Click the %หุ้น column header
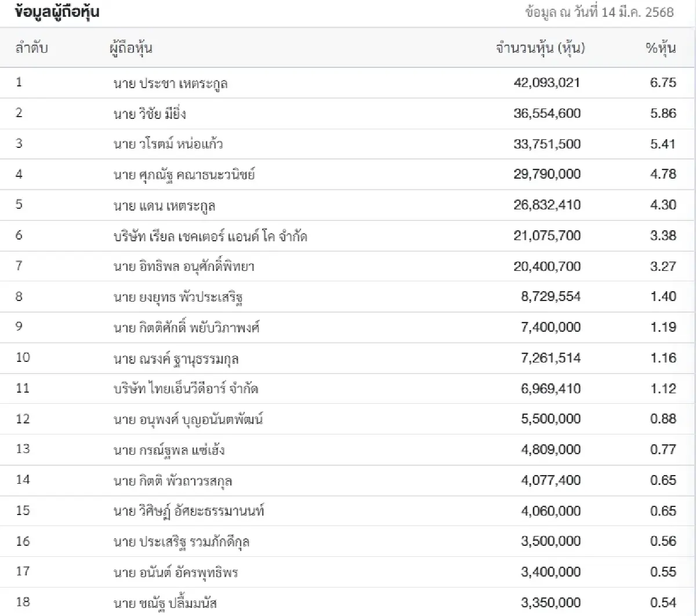The image size is (696, 616). point(661,48)
